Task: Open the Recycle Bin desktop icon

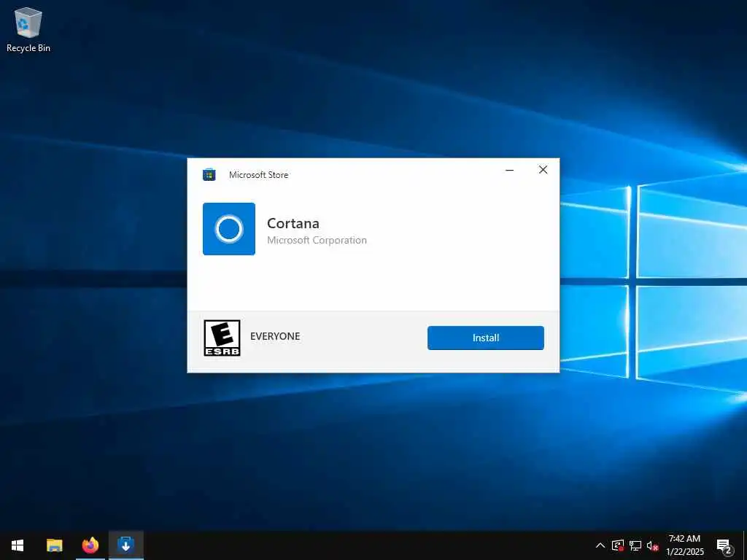Action: [28, 29]
